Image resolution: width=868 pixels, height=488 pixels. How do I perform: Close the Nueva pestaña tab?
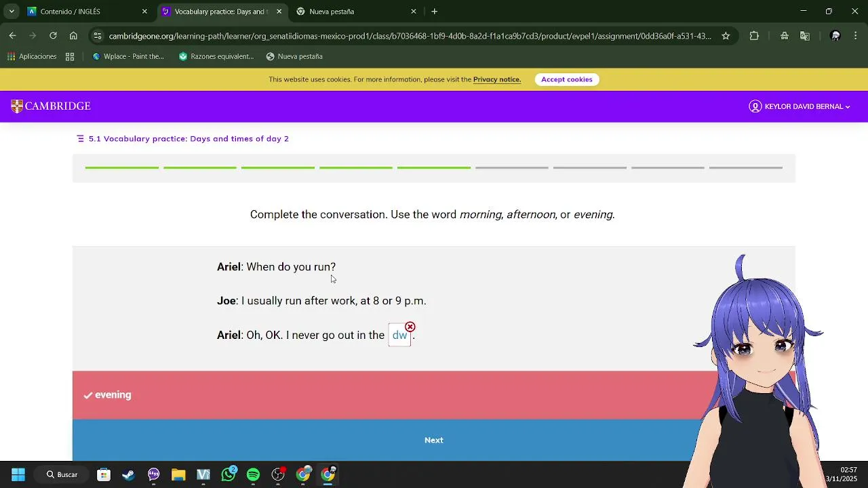tap(414, 12)
